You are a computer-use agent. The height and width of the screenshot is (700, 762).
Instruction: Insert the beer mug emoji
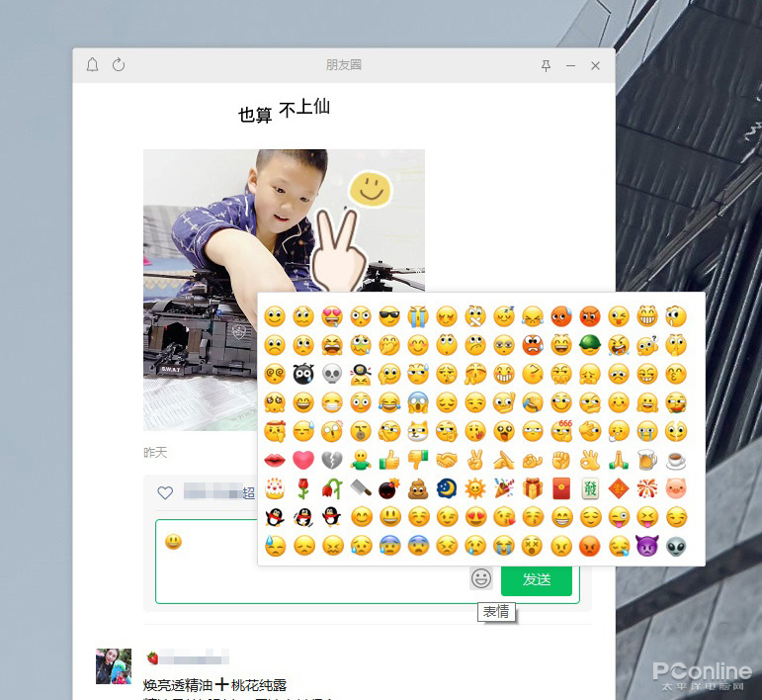[647, 460]
